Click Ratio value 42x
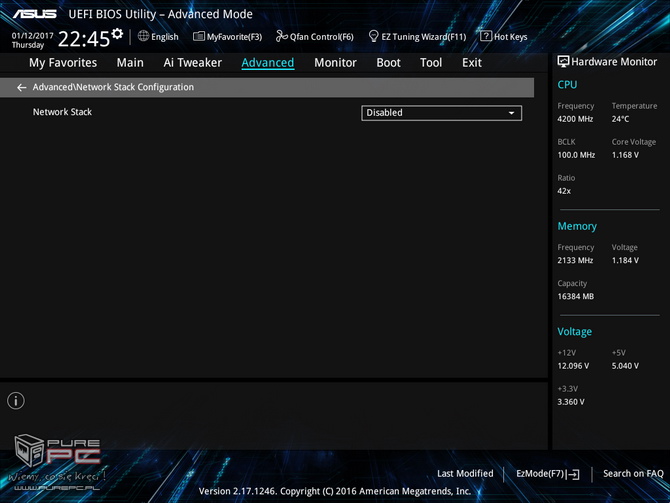 [564, 191]
